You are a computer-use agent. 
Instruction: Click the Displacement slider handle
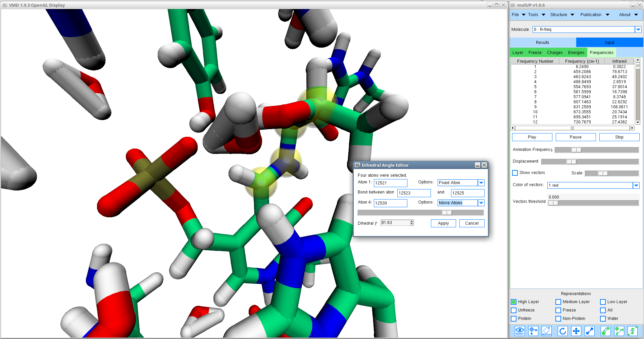point(571,162)
